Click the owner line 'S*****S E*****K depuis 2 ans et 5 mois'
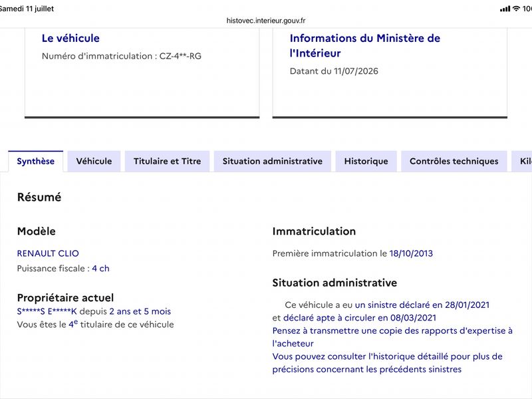Image resolution: width=532 pixels, height=399 pixels. 94,311
